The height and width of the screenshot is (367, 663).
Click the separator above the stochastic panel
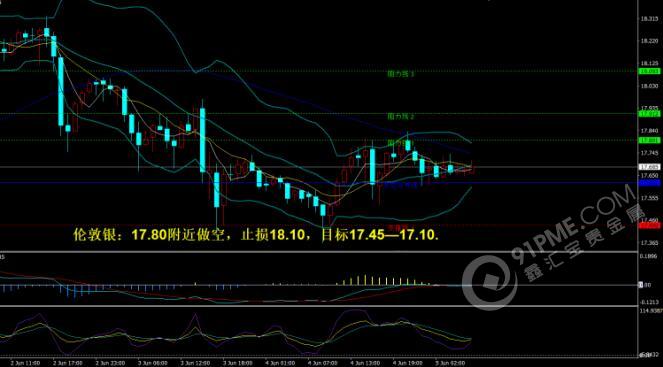[319, 306]
